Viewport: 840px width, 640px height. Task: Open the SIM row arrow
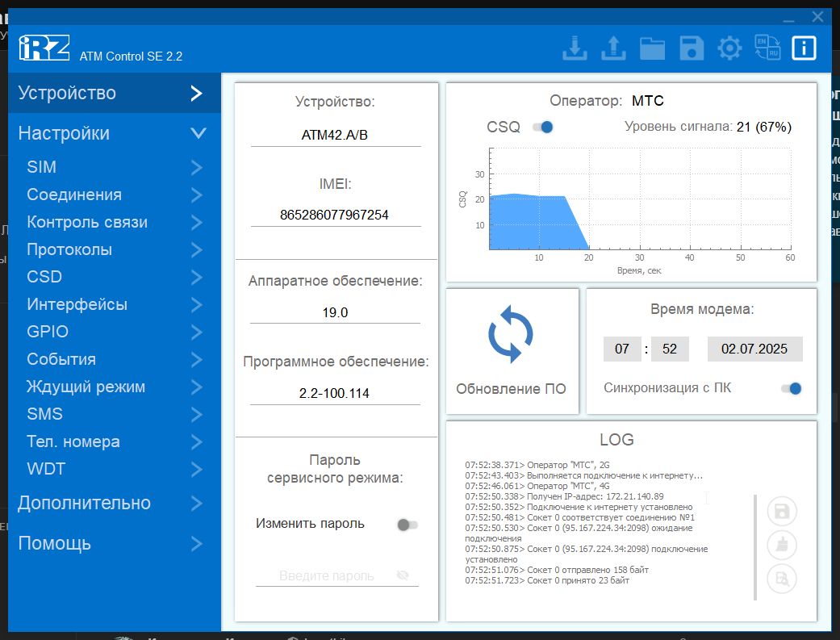[x=197, y=167]
